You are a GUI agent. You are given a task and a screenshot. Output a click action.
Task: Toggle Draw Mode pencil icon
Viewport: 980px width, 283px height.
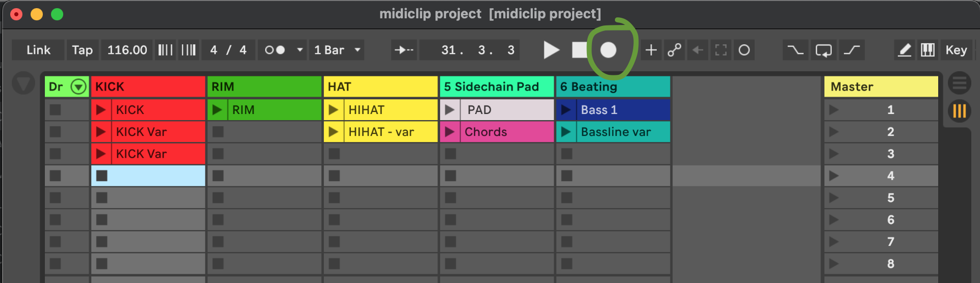(x=905, y=50)
